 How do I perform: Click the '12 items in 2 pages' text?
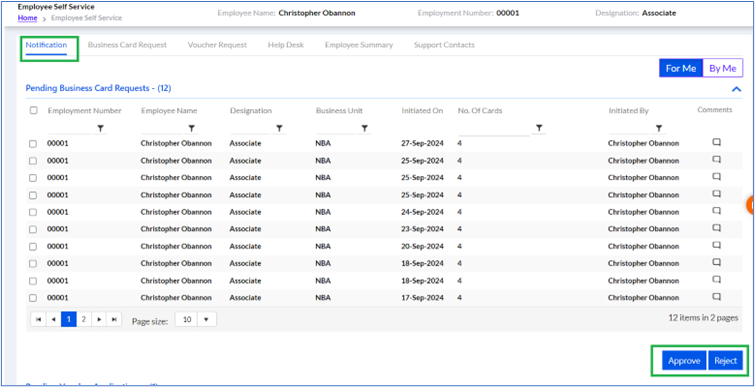703,318
